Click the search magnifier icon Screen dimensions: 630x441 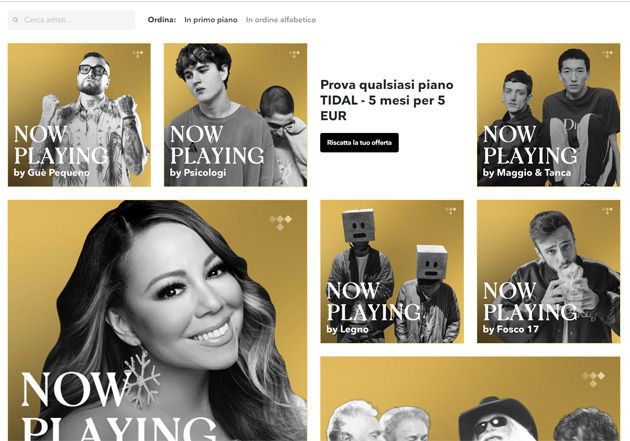pyautogui.click(x=15, y=20)
